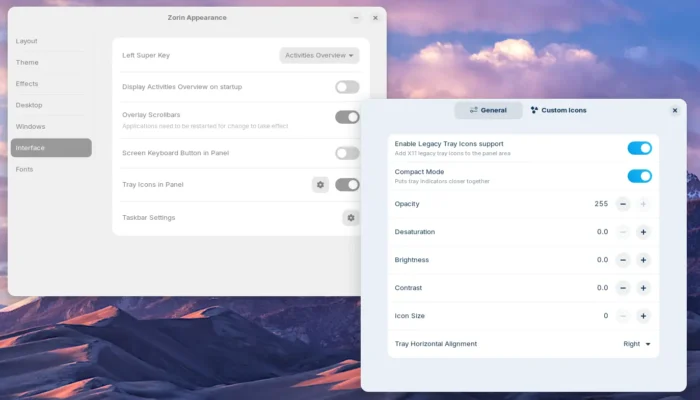The image size is (700, 400).
Task: Increase Brightness using the plus icon
Action: [643, 260]
